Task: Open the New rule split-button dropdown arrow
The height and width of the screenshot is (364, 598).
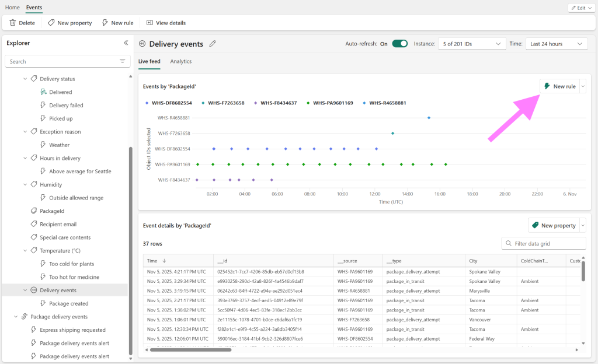Action: pos(583,86)
